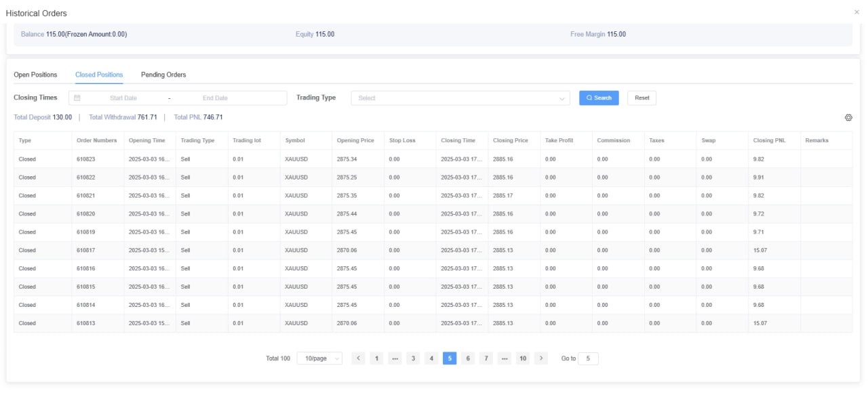This screenshot has width=868, height=395.
Task: Click the Reset button
Action: click(x=642, y=98)
